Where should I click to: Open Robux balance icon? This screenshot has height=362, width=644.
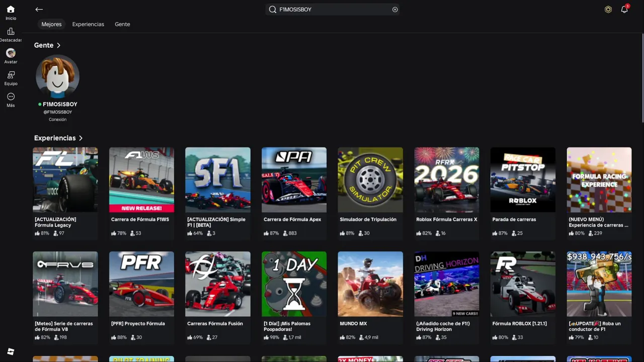pyautogui.click(x=608, y=10)
